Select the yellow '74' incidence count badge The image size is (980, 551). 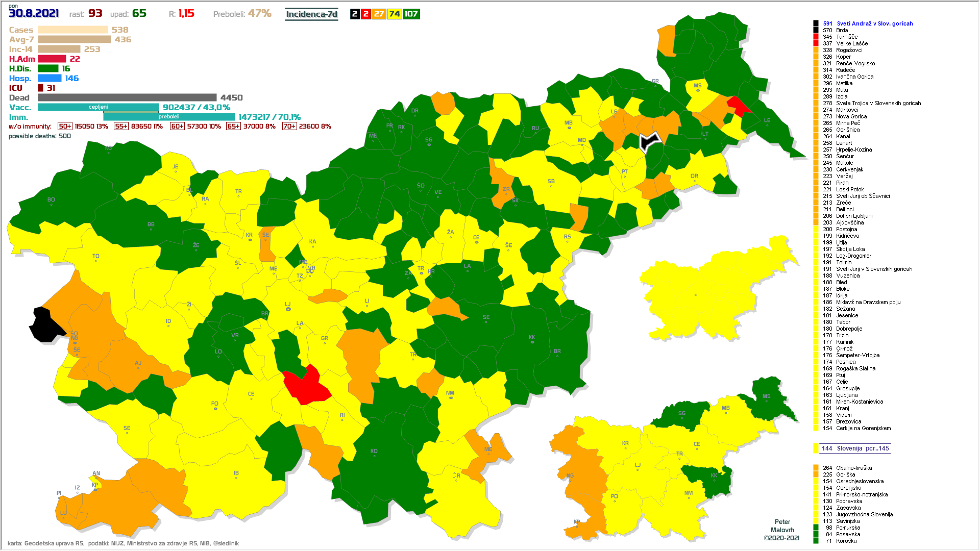(395, 14)
